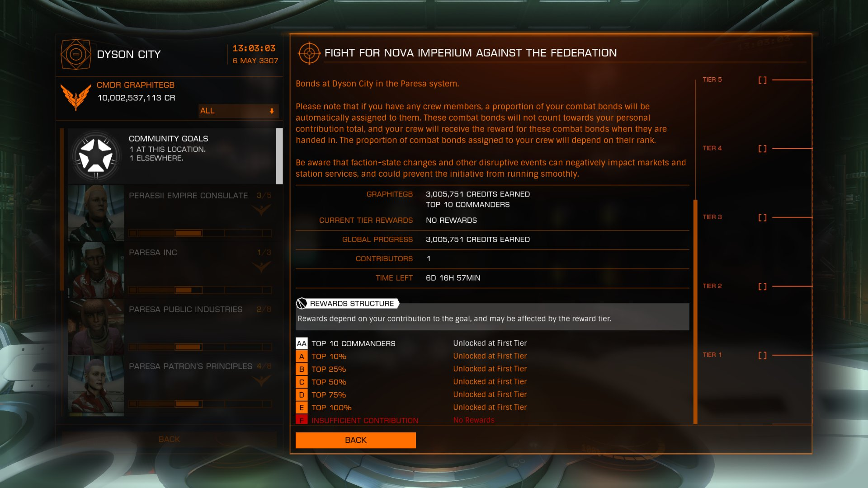
Task: Click the A rank badge icon
Action: coord(302,357)
